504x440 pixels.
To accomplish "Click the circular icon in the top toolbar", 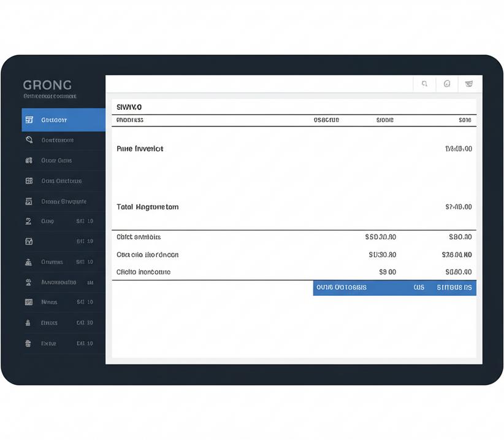I will (x=447, y=84).
